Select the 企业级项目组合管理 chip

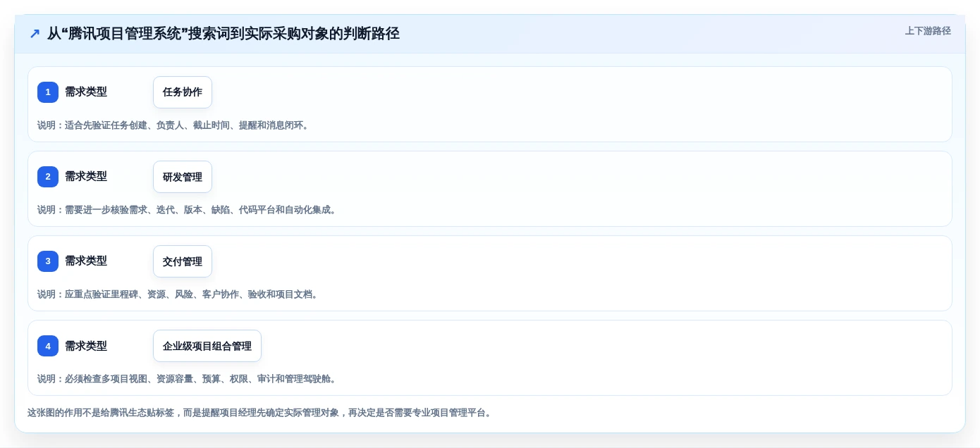(x=207, y=346)
